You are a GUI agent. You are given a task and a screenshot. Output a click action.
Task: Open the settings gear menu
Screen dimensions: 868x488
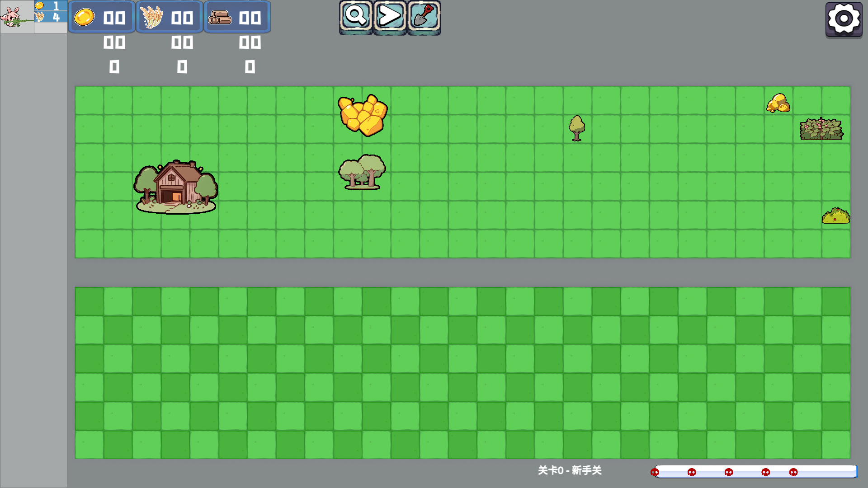pyautogui.click(x=844, y=19)
